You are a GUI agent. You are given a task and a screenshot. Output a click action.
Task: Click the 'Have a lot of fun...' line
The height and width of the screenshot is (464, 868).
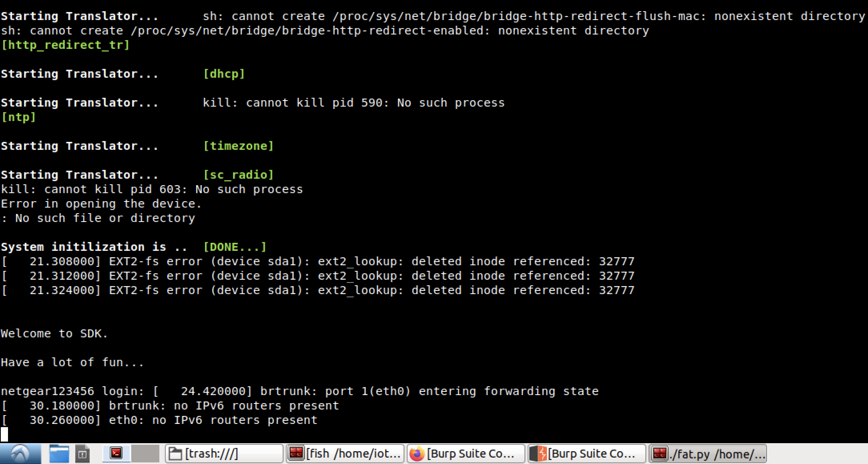click(x=72, y=362)
